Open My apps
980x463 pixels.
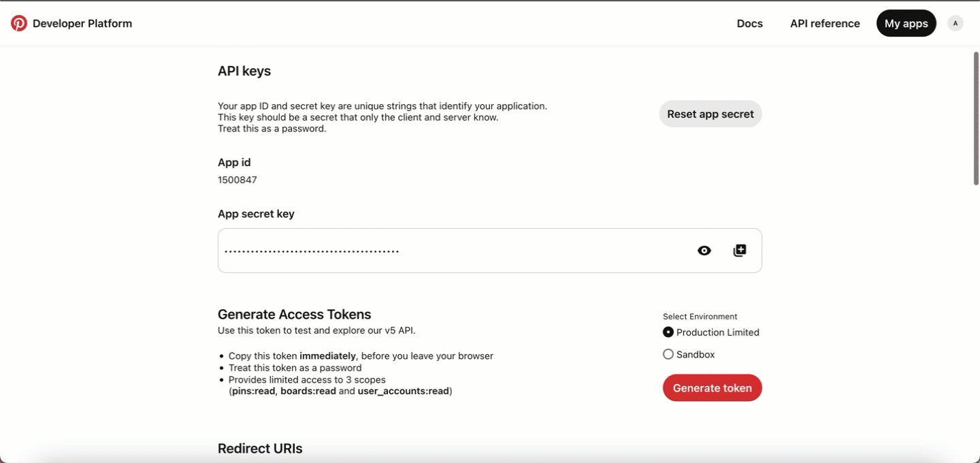coord(906,23)
